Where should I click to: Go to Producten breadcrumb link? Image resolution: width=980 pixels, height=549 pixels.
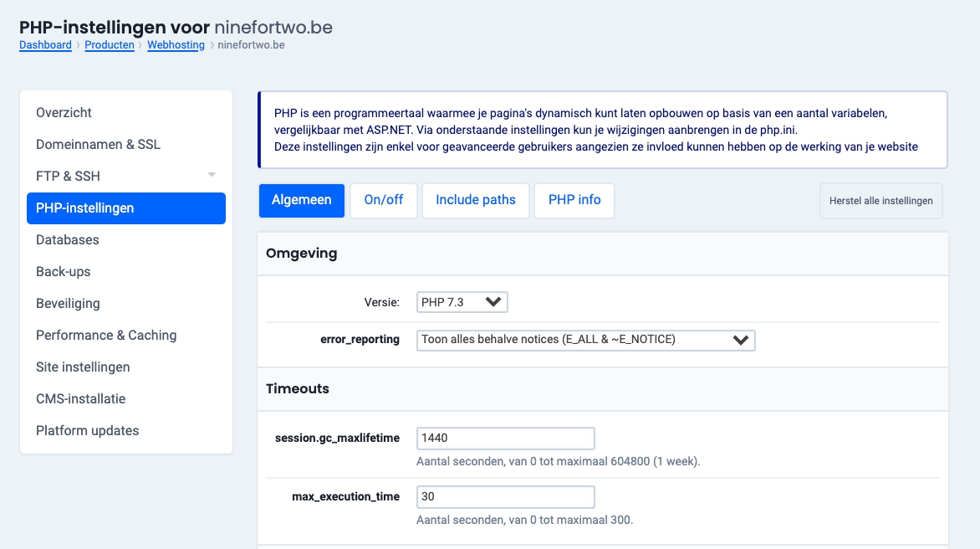coord(110,45)
